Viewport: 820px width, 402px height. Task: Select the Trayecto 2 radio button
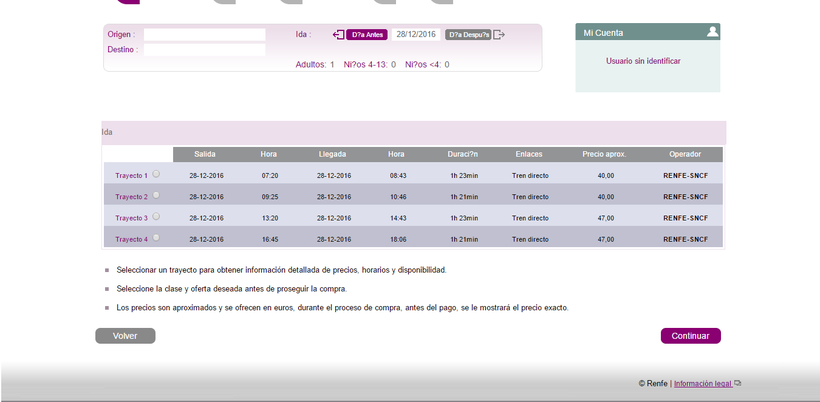156,195
